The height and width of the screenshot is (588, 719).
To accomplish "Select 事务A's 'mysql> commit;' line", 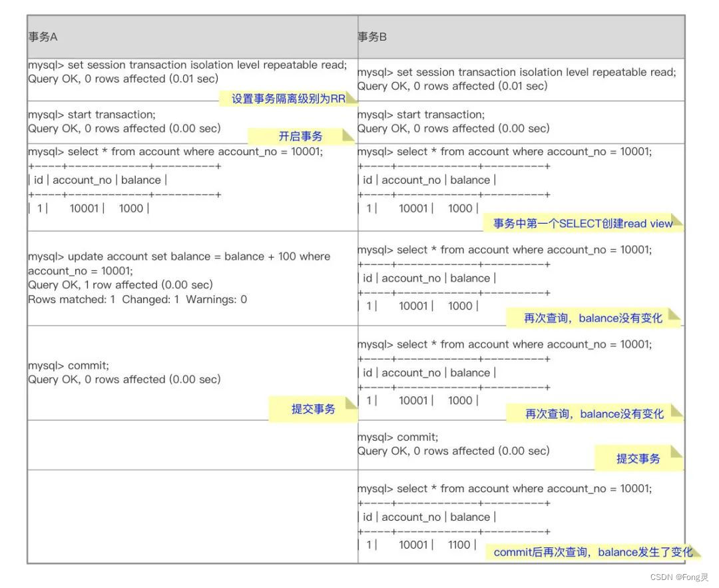I will 69,366.
